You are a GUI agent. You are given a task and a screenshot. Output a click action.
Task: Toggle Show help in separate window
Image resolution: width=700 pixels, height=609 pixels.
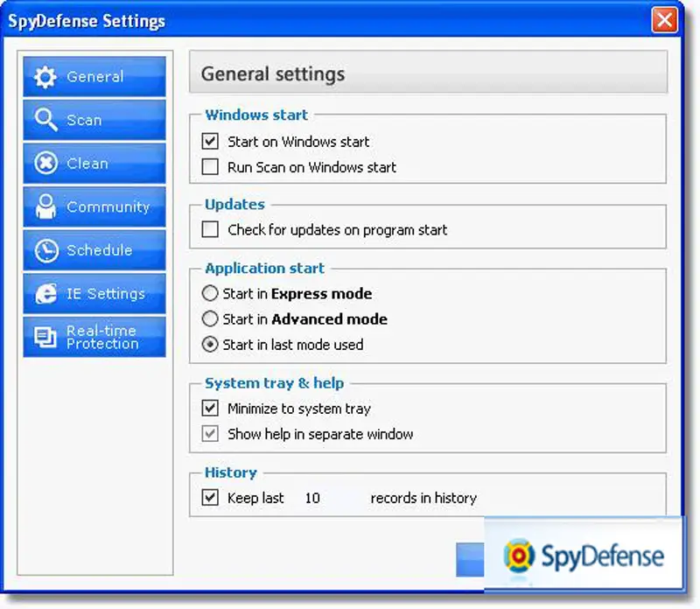[x=210, y=433]
